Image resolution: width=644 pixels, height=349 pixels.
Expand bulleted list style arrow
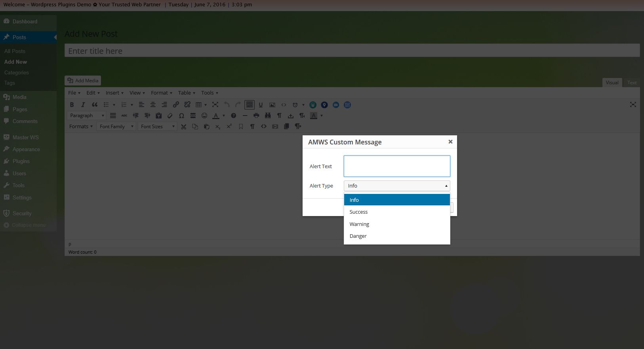[114, 105]
